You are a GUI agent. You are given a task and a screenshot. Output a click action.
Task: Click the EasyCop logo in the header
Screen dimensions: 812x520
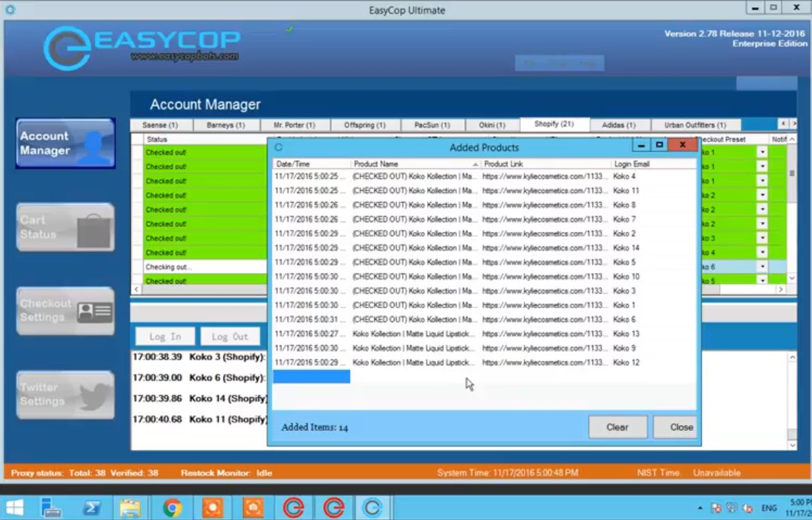click(142, 48)
